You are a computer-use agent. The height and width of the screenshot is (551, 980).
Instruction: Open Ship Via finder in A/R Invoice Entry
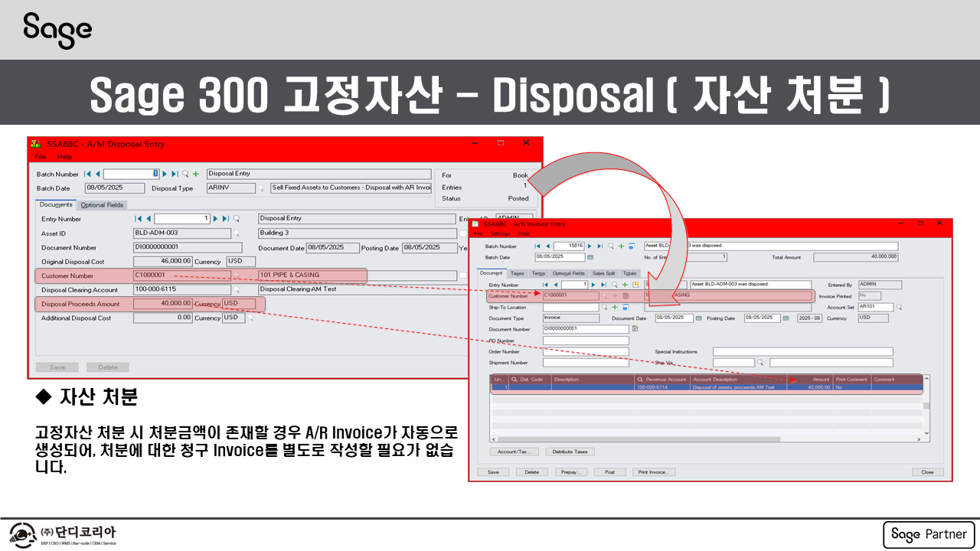(x=762, y=363)
